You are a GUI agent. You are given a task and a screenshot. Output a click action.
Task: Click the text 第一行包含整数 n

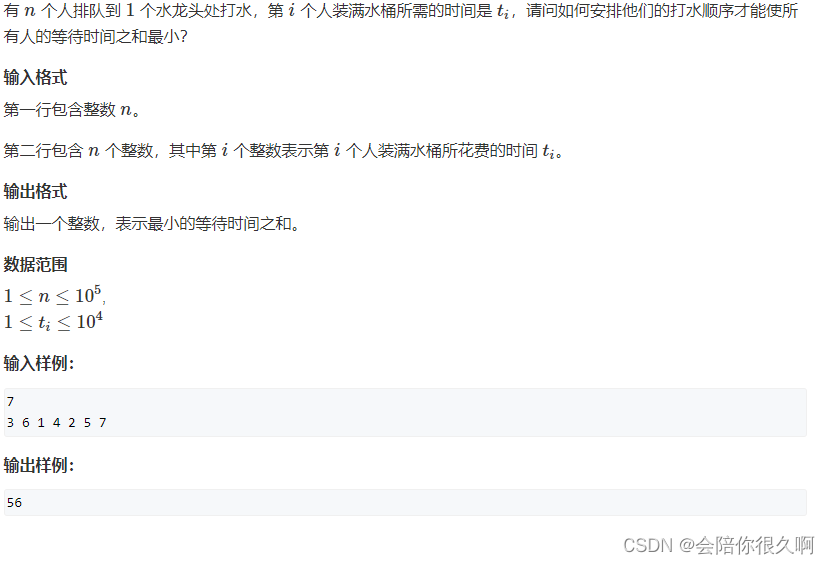[71, 110]
